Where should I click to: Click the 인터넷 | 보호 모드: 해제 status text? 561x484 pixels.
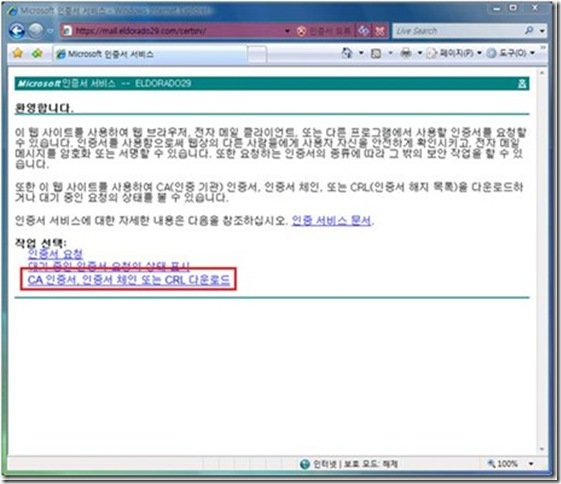coord(355,464)
